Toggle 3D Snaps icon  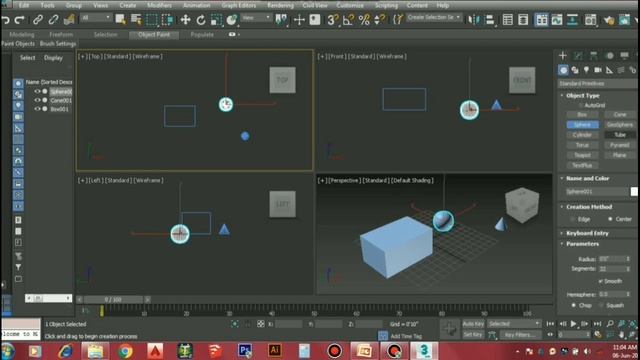coord(333,19)
